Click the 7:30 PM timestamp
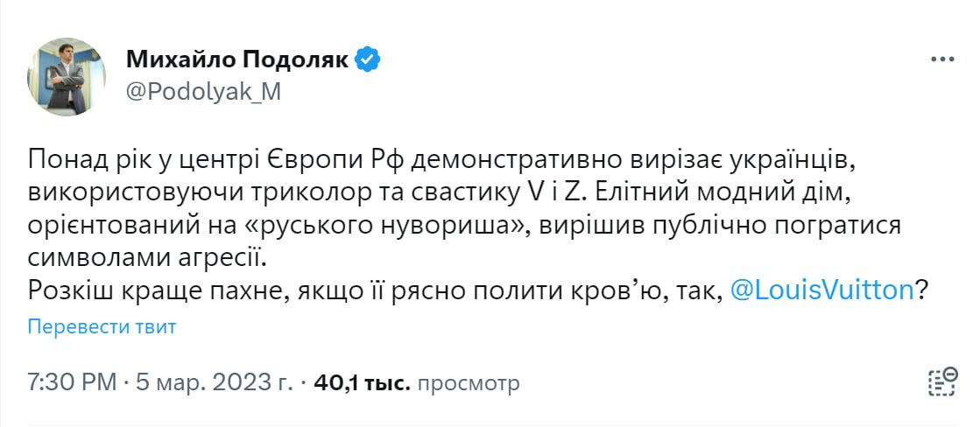This screenshot has height=427, width=980. tap(72, 383)
